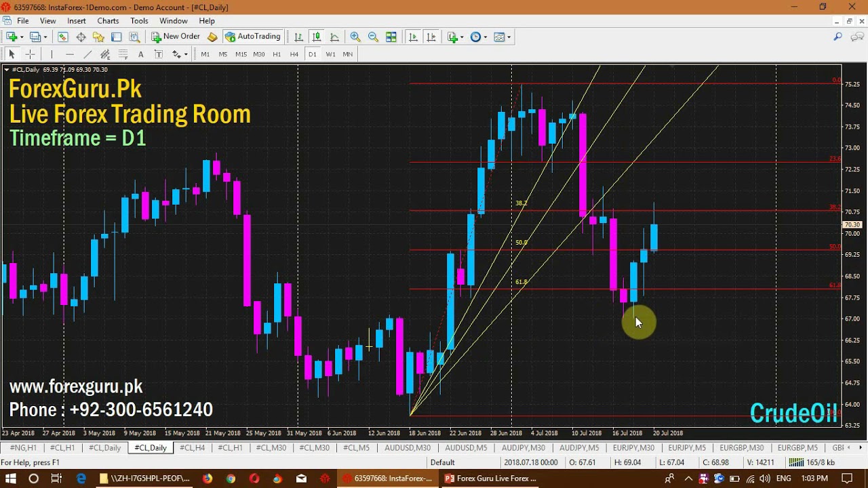Switch to the AUDUSD,M30 chart tab
The image size is (868, 488).
[408, 448]
